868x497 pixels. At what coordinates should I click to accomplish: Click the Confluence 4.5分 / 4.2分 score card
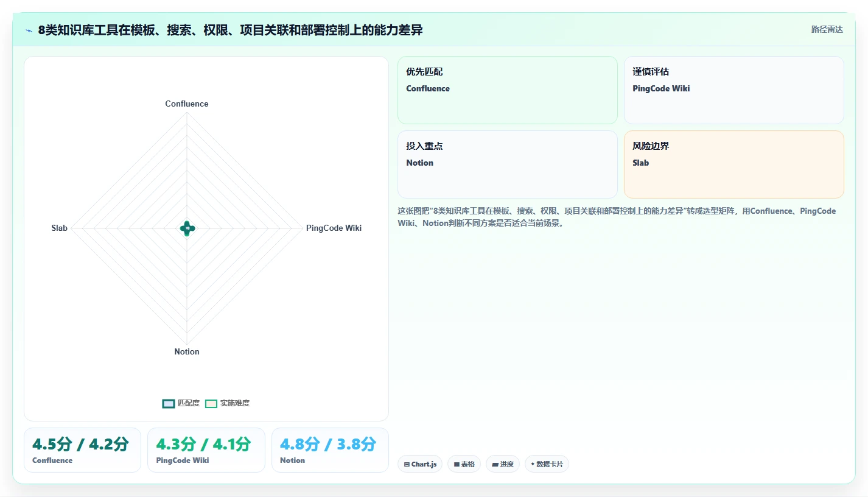click(x=82, y=450)
